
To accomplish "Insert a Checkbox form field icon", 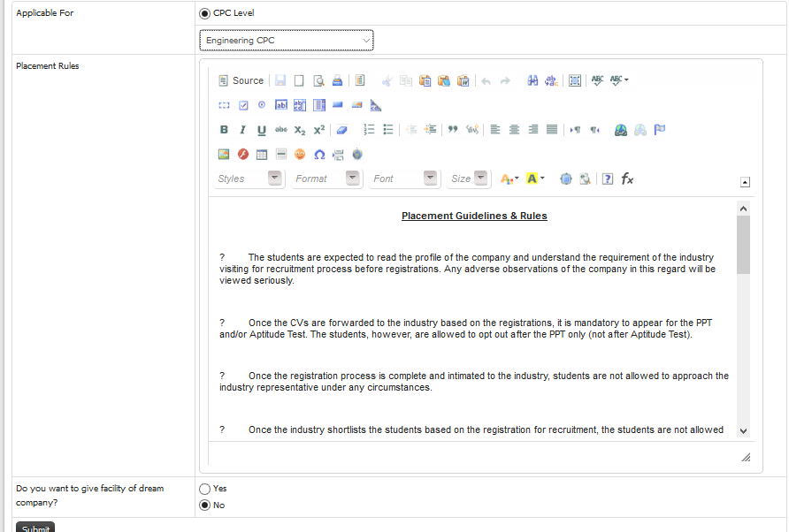I will pos(243,105).
